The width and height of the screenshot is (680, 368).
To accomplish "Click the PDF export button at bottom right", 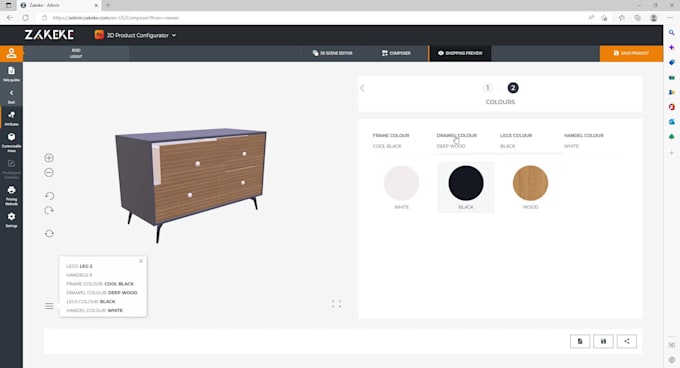I will coord(580,341).
